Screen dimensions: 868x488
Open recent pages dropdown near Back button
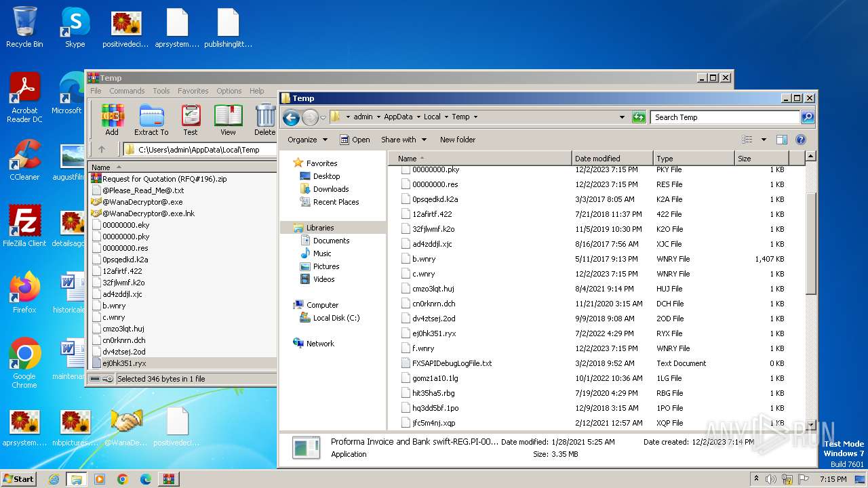pos(323,117)
